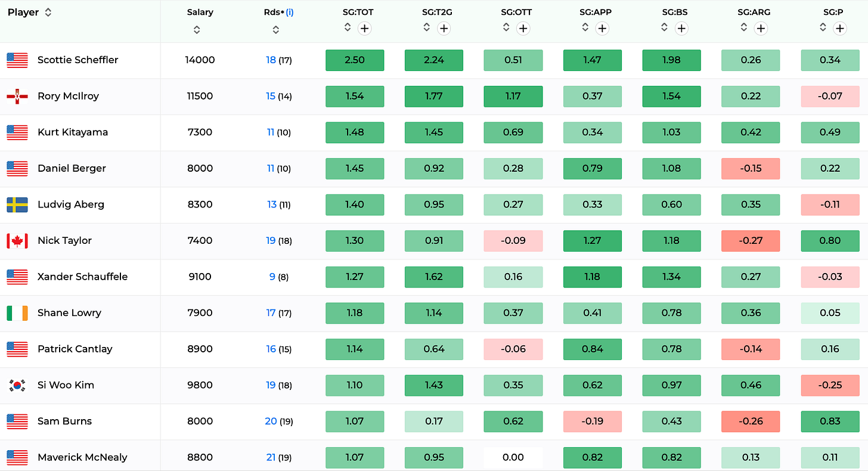The image size is (868, 471).
Task: Click the plus icon under SG:TOT
Action: 364,28
